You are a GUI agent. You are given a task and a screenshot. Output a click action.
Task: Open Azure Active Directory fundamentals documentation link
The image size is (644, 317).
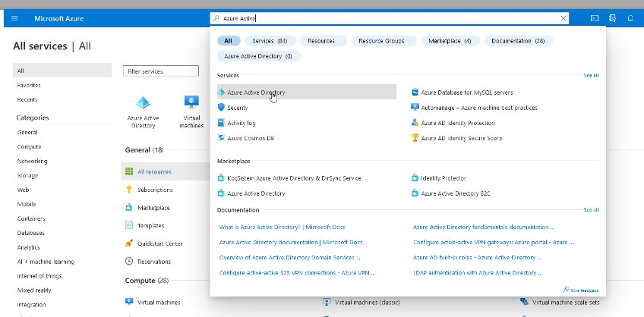pos(484,227)
